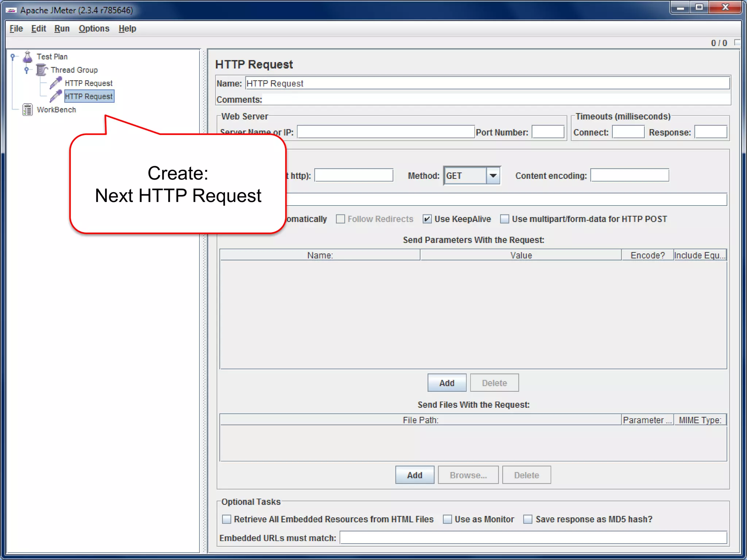
Task: Click the first HTTP Request pipette icon
Action: pos(56,83)
